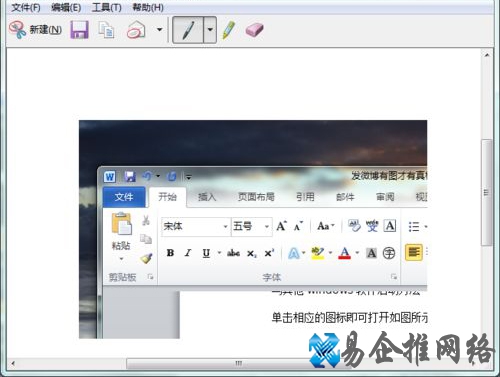Viewport: 500px width, 377px height.
Task: Open the 工具(T) menu
Action: point(106,7)
